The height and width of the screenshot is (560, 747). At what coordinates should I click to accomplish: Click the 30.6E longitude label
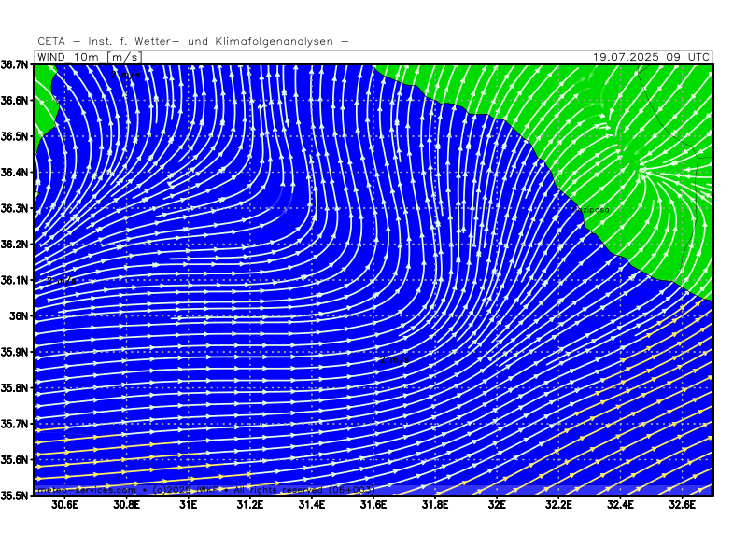tap(64, 505)
